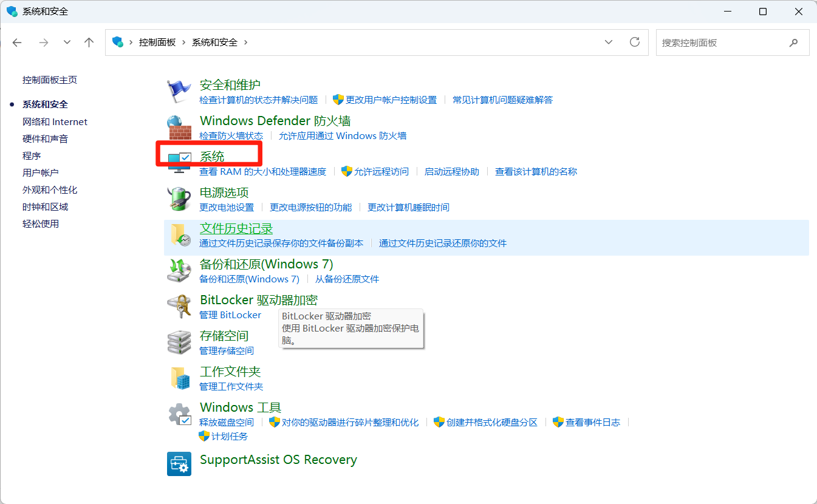Click 通过文件历史记录还原你的文件 link
This screenshot has height=504, width=817.
[x=443, y=243]
